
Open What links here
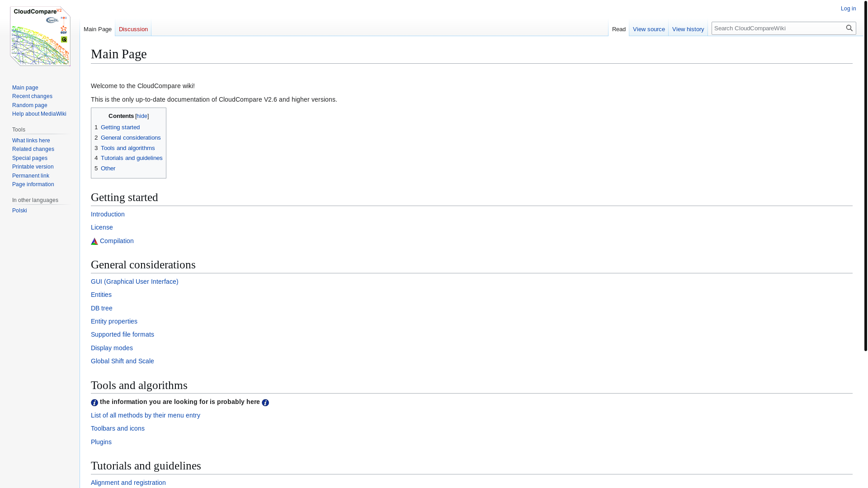[x=31, y=141]
